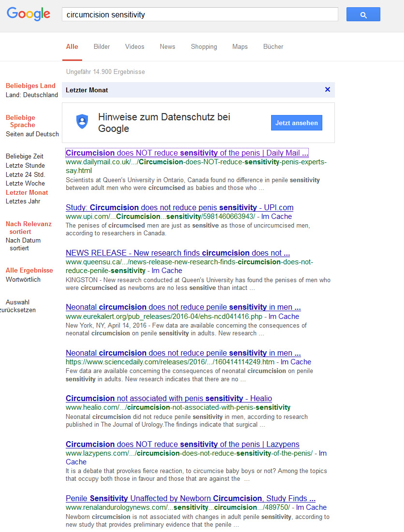Open the Videos tab

click(135, 47)
